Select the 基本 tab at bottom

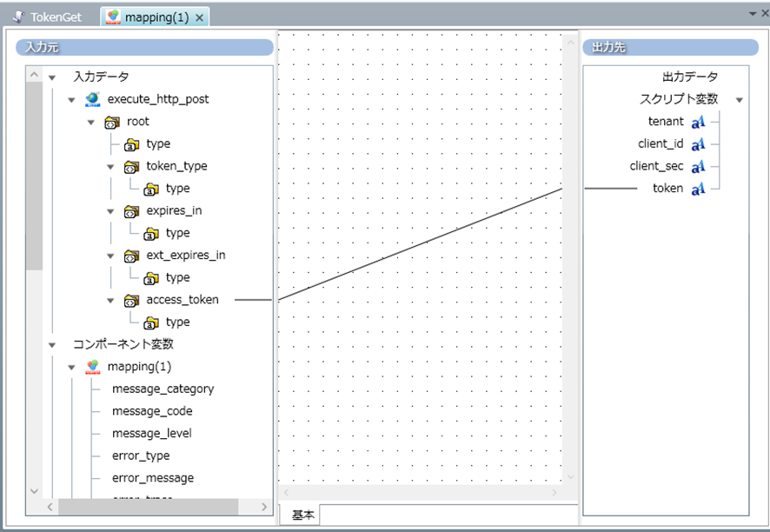(303, 515)
